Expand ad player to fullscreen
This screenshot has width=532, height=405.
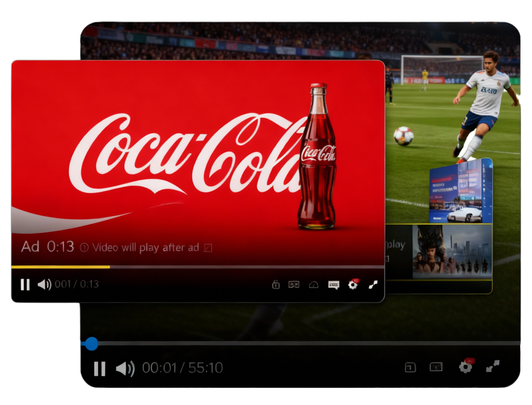[373, 285]
